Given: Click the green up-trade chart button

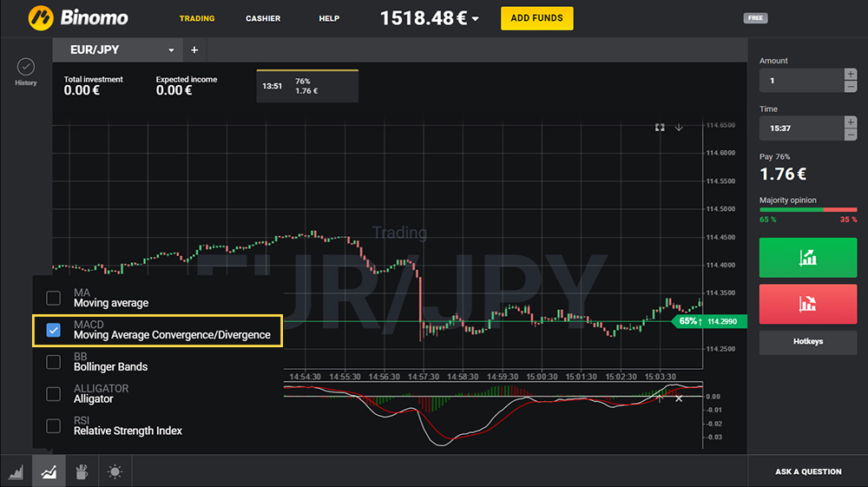Looking at the screenshot, I should [x=807, y=258].
